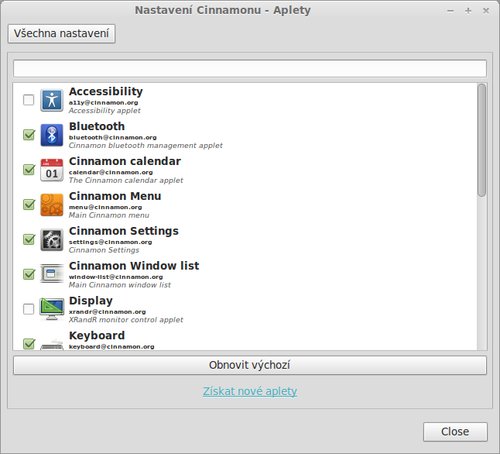Close the window with the title bar X
Image resolution: width=500 pixels, height=454 pixels.
point(486,11)
